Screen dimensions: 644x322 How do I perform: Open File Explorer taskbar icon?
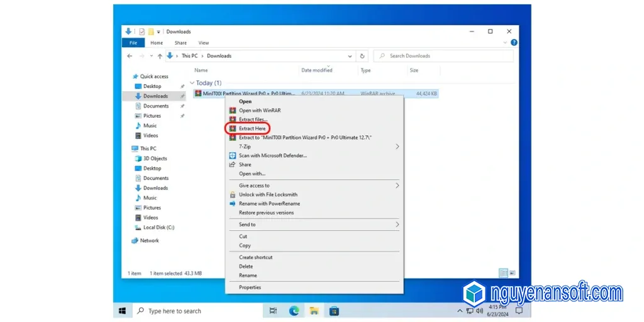pyautogui.click(x=314, y=311)
